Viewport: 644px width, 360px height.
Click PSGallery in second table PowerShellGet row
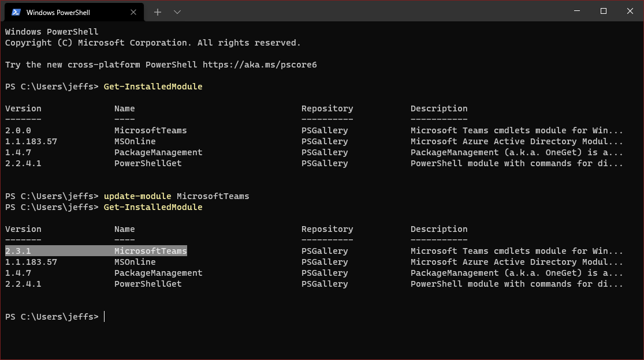pyautogui.click(x=325, y=284)
